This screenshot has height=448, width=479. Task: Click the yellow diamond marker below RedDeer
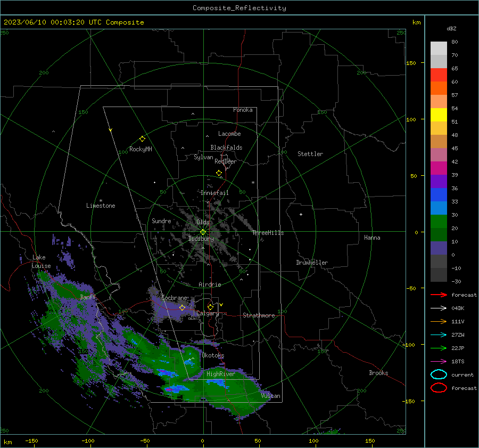point(219,173)
